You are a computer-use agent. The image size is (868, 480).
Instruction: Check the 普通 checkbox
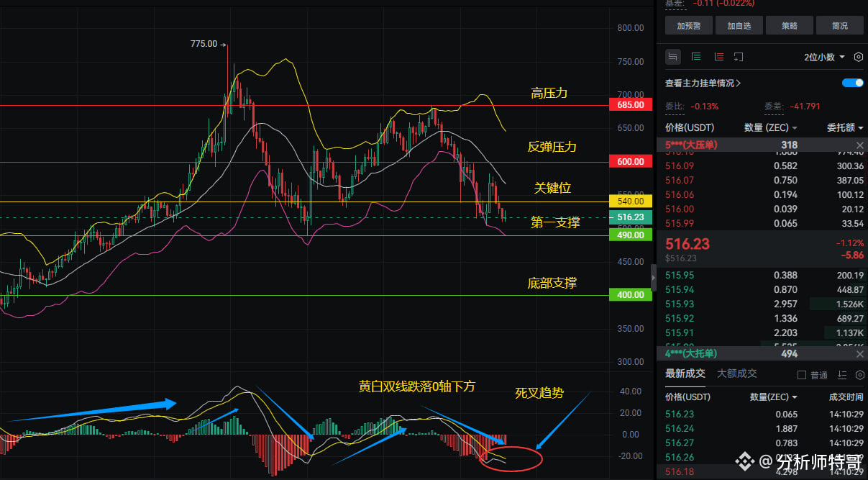coord(802,375)
